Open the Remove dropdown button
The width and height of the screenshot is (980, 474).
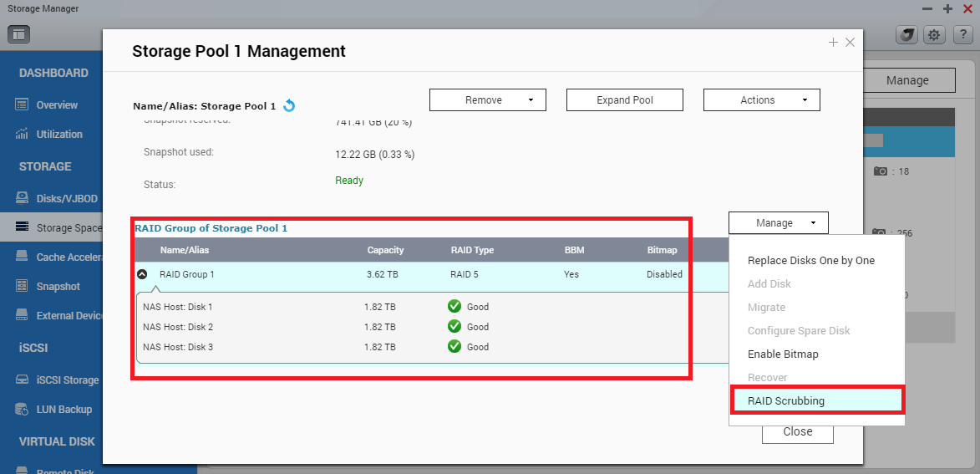488,100
